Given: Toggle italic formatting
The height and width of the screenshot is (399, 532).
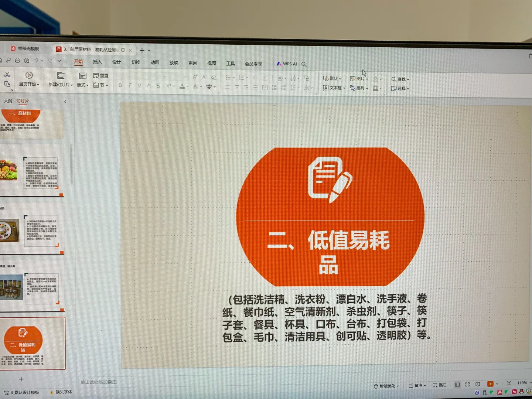Looking at the screenshot, I should 130,86.
